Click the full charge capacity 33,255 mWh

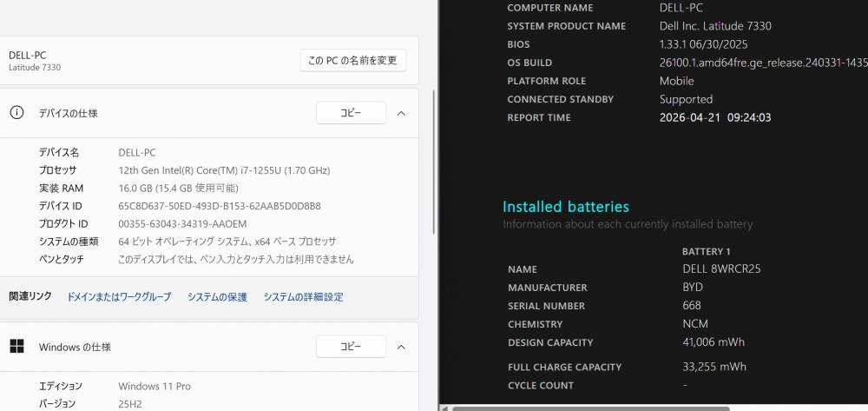click(x=714, y=366)
